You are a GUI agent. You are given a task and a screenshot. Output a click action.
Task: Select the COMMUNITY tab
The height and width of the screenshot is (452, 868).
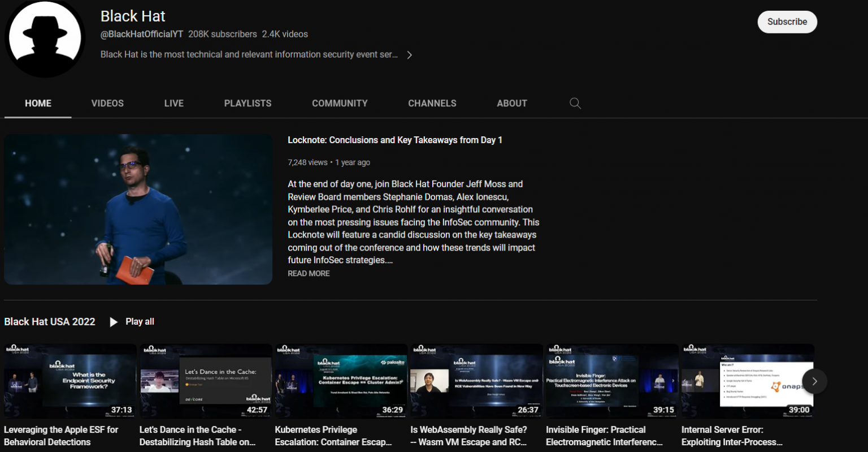pyautogui.click(x=340, y=103)
